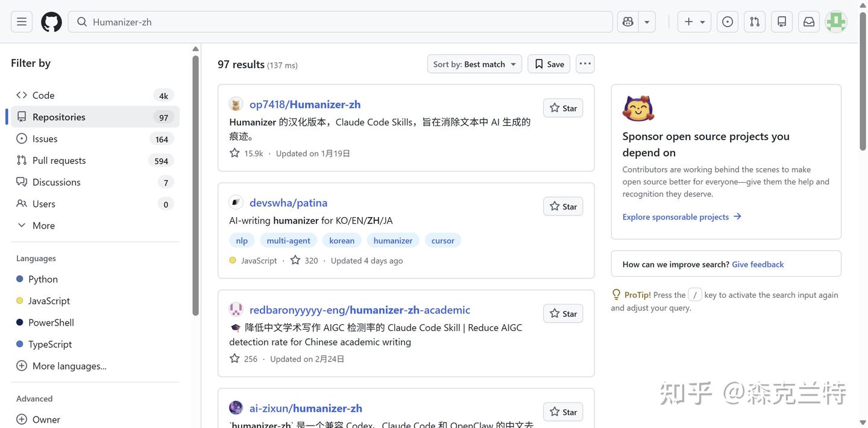Select the Users filter
Image resolution: width=868 pixels, height=428 pixels.
pyautogui.click(x=95, y=204)
